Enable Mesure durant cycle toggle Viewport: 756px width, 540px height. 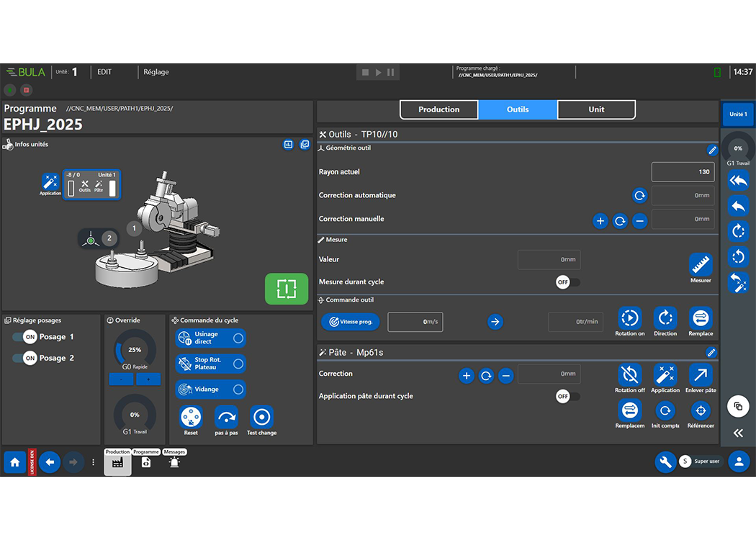(x=567, y=282)
